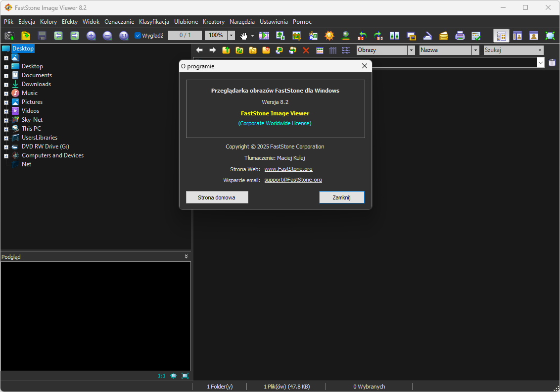
Task: Switch to details view icon
Action: point(333,50)
